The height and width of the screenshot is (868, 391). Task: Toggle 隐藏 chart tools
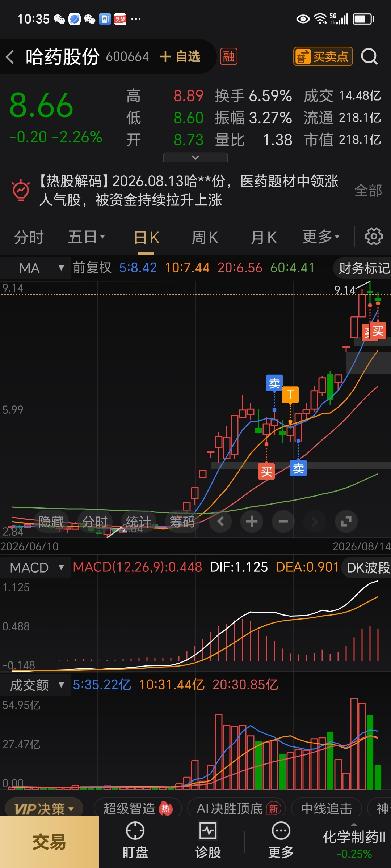(51, 521)
